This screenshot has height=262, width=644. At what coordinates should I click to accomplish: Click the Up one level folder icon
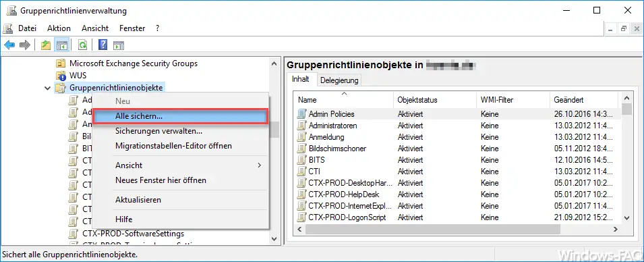[x=46, y=45]
